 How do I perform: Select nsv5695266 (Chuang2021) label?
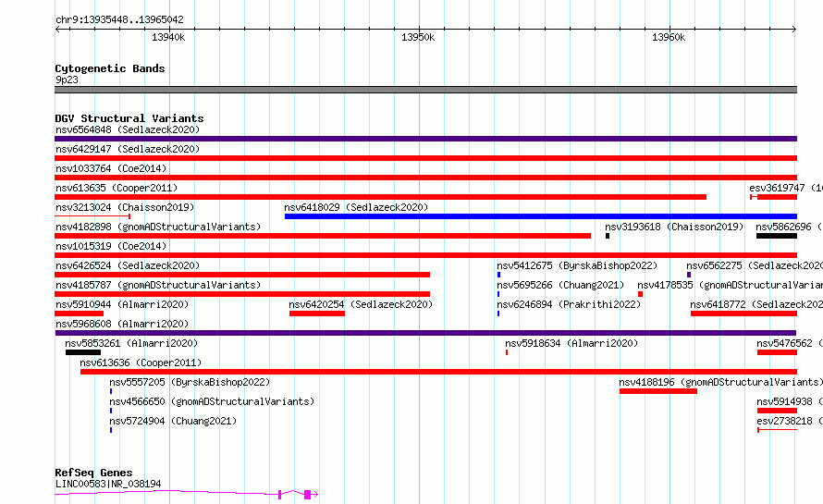(560, 285)
